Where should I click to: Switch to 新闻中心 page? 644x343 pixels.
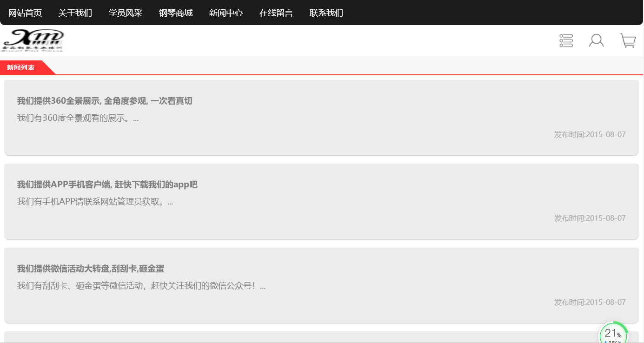tap(226, 13)
